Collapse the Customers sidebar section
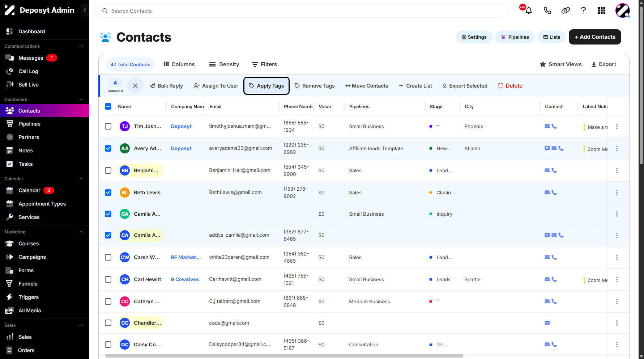The image size is (644, 359). point(81,100)
